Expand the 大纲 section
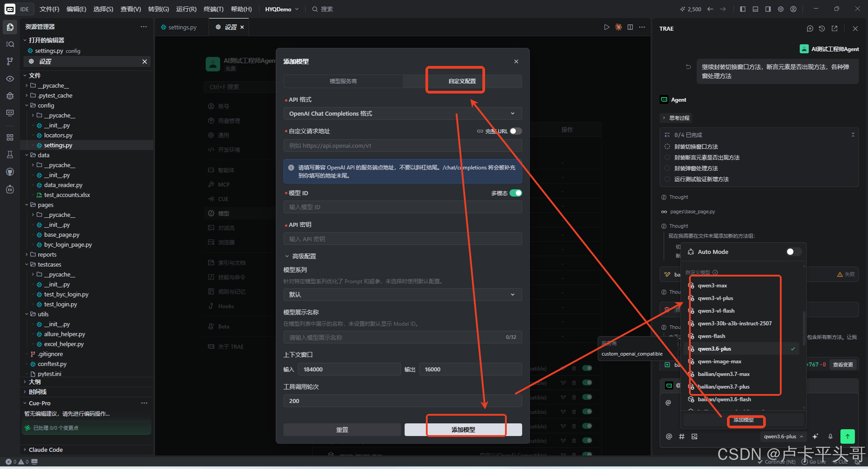 34,382
